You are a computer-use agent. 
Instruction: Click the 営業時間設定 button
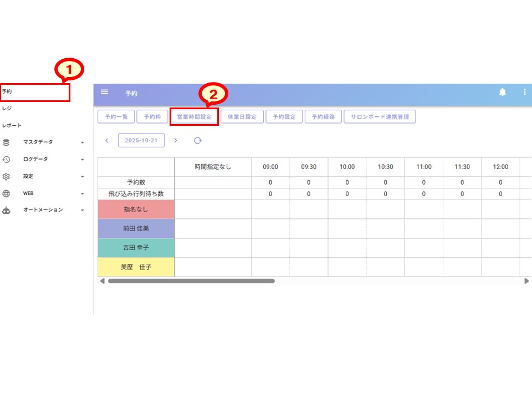[194, 117]
